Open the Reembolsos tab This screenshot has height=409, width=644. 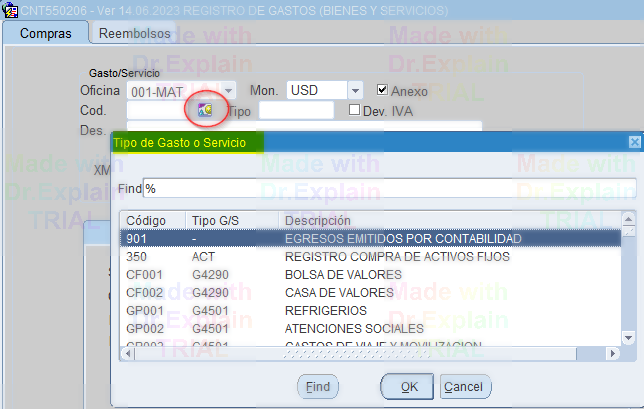pyautogui.click(x=134, y=33)
